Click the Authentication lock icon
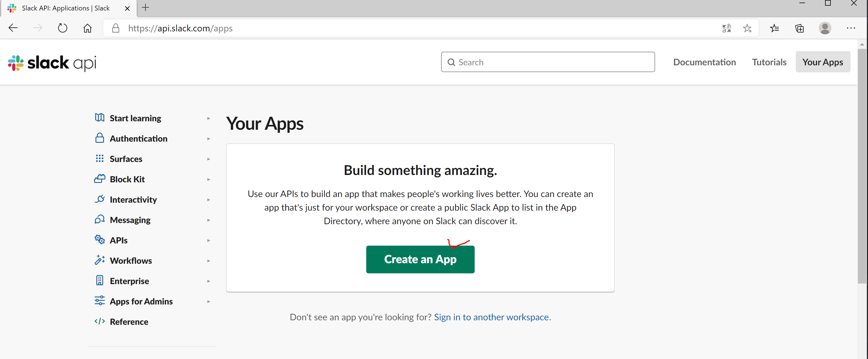This screenshot has width=868, height=359. pos(99,138)
